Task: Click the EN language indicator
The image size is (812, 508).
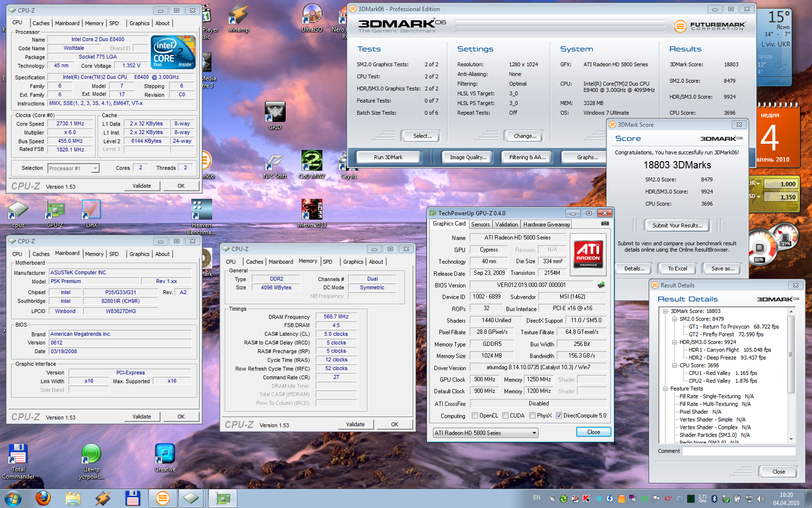Action: 536,497
